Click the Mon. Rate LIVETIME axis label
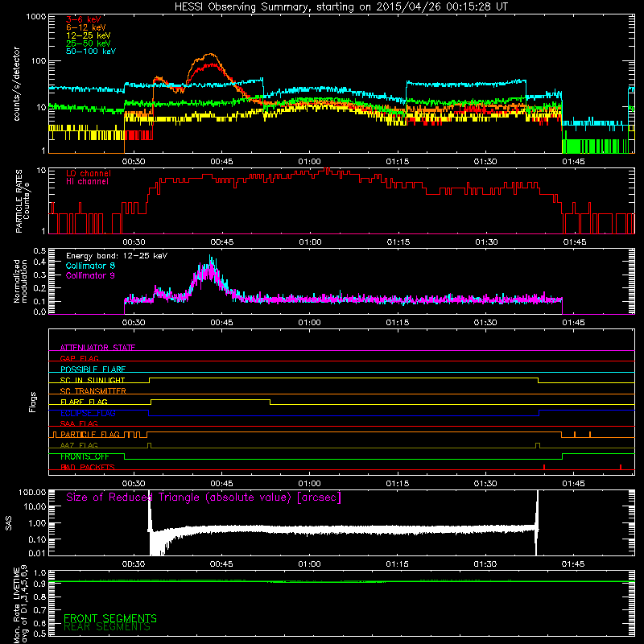 pos(21,605)
